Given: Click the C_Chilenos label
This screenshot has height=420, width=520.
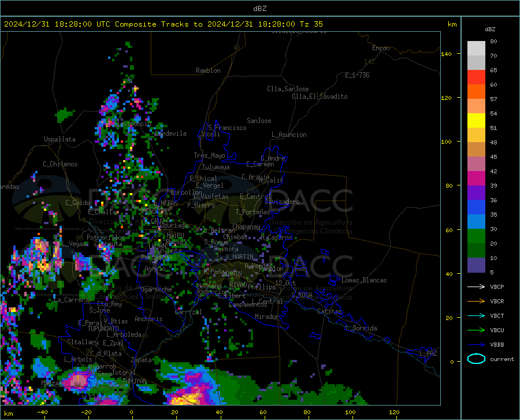Looking at the screenshot, I should point(60,164).
